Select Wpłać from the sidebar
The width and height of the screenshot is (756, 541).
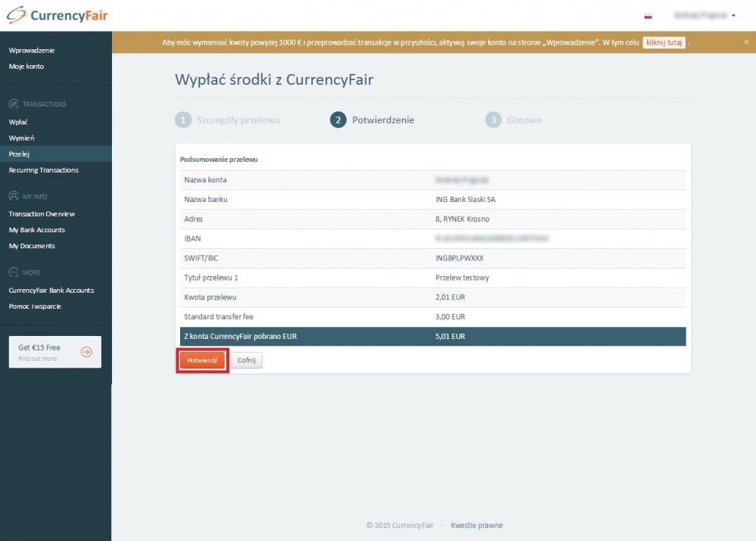[x=18, y=122]
